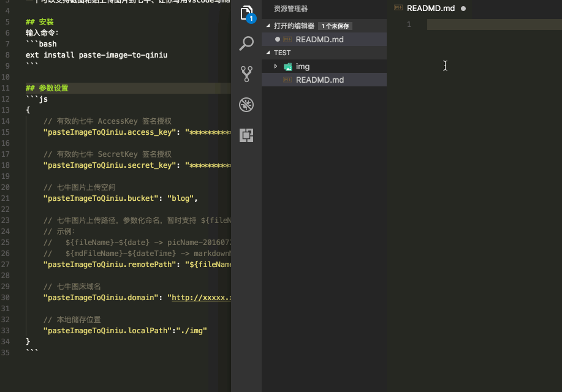
Task: Click the // 示例: comment line
Action: [59, 232]
